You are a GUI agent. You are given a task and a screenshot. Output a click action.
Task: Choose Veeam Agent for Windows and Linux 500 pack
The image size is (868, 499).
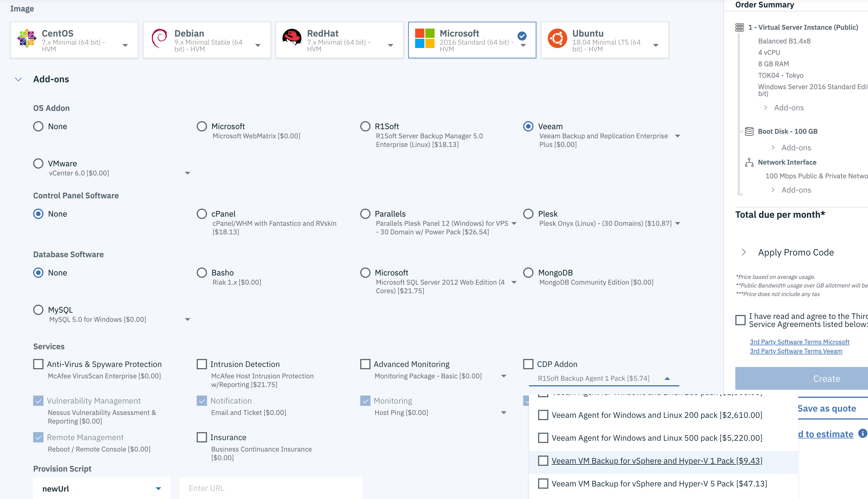[543, 438]
